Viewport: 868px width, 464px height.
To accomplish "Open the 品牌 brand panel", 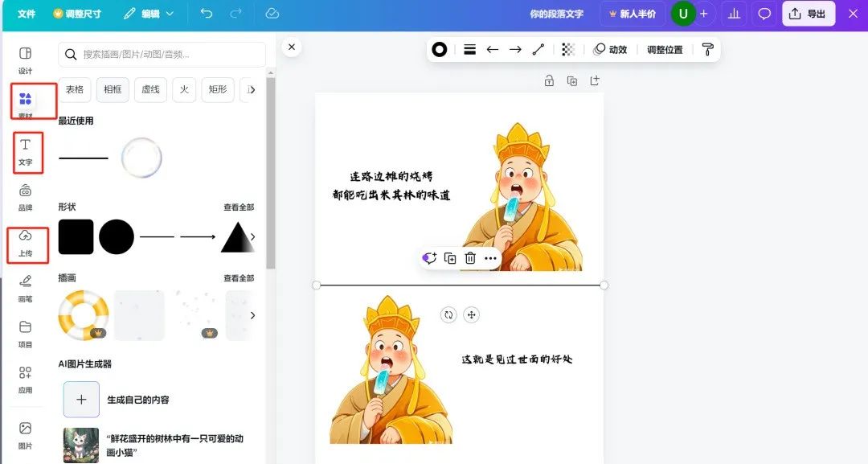I will (26, 197).
